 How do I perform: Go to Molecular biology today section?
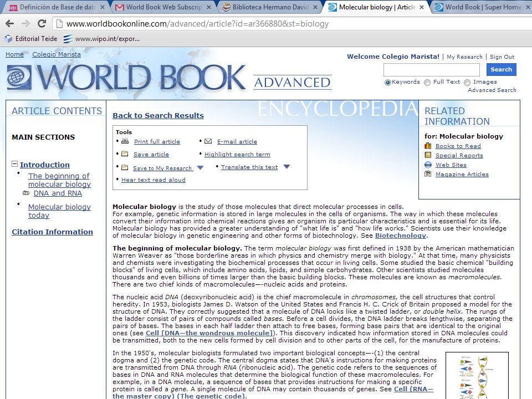[59, 211]
